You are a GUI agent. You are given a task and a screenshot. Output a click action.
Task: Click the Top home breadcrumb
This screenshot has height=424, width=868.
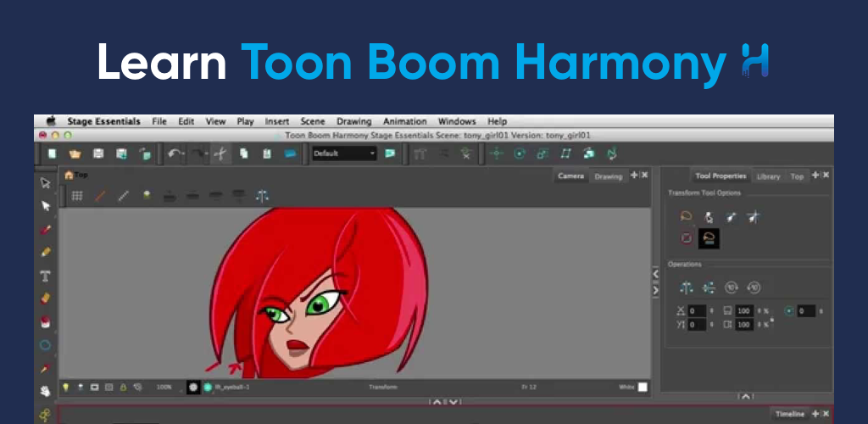[75, 175]
